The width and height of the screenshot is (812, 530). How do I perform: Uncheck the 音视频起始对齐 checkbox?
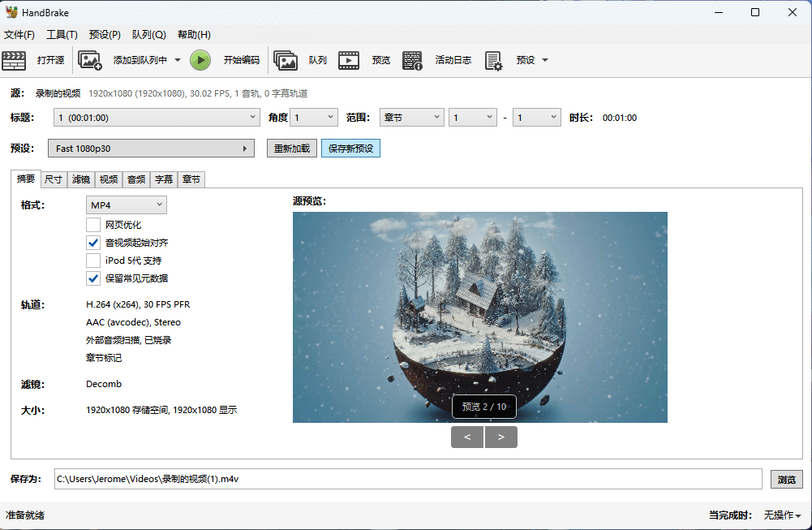tap(93, 243)
